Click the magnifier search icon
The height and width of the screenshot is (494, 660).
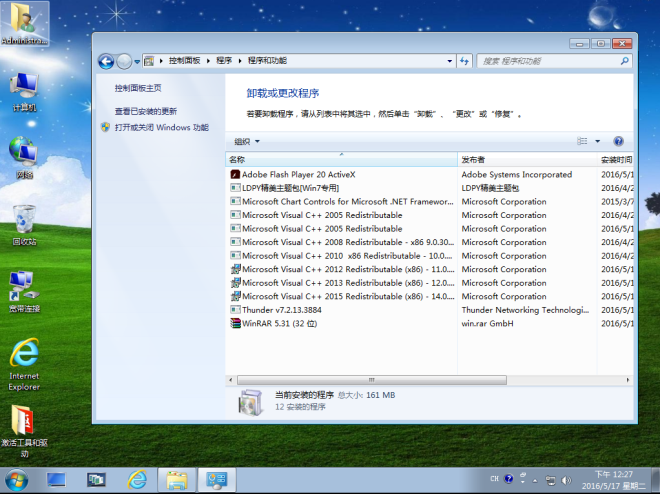tap(625, 61)
